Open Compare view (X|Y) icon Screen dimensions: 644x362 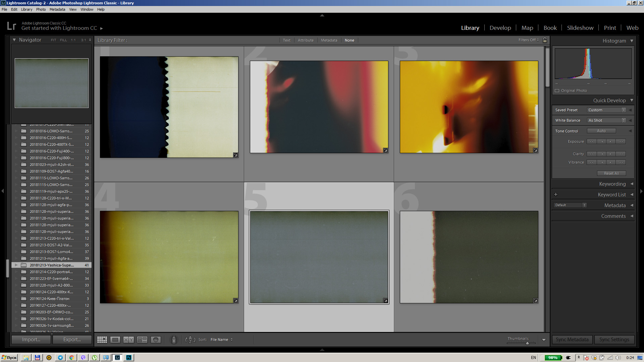point(128,340)
